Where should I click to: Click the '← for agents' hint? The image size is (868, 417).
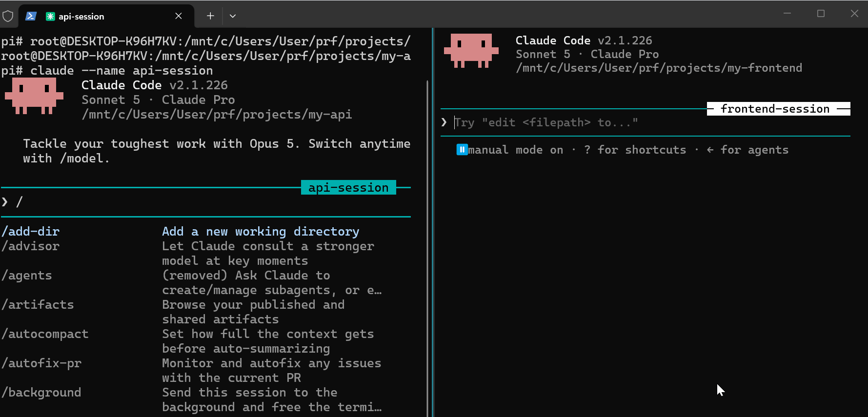747,150
